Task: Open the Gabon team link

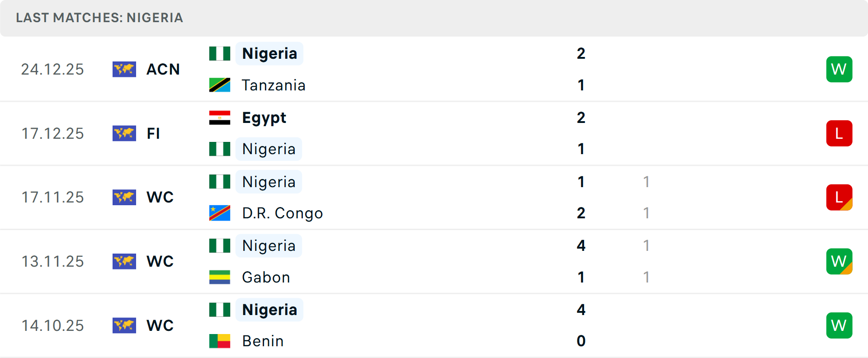Action: point(266,277)
